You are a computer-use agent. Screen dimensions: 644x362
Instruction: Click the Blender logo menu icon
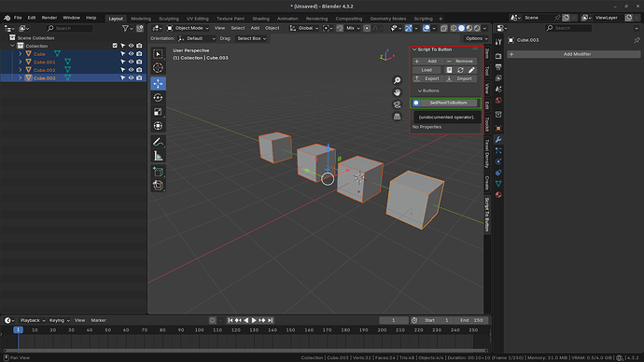tap(7, 18)
